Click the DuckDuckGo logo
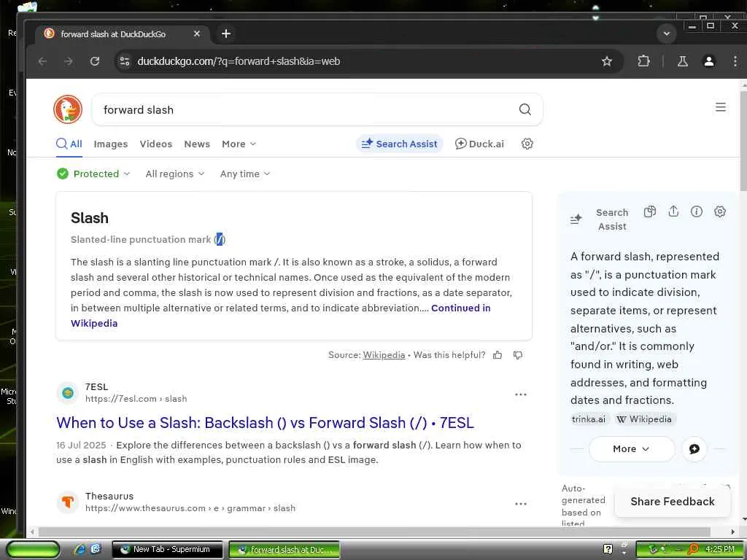Screen dimensions: 747x560 click(x=68, y=109)
